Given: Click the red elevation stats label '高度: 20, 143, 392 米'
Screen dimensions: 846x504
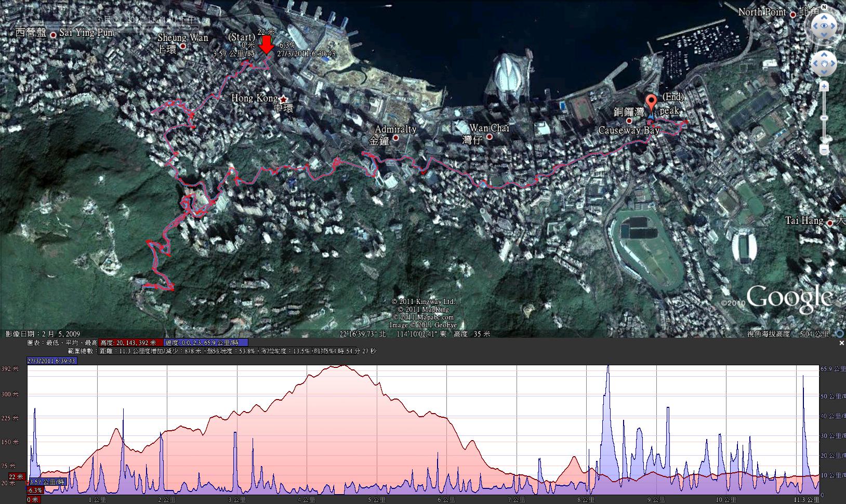Looking at the screenshot, I should (131, 343).
